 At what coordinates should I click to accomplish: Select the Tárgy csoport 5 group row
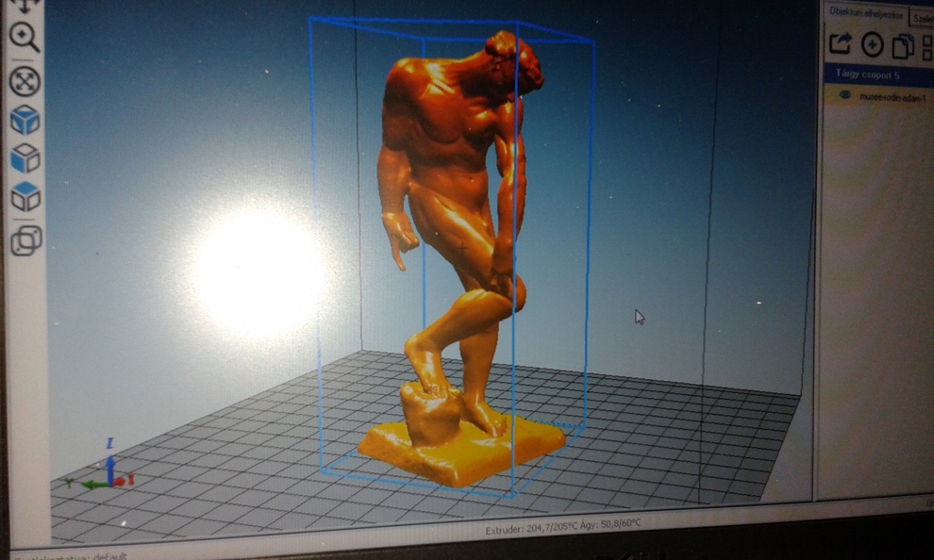click(873, 74)
